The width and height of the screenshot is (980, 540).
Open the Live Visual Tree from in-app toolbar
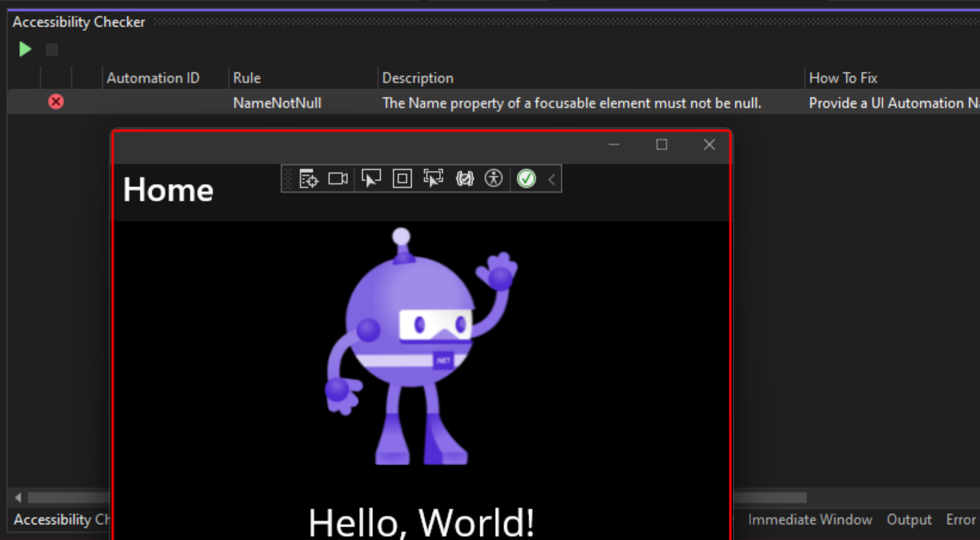click(x=308, y=178)
